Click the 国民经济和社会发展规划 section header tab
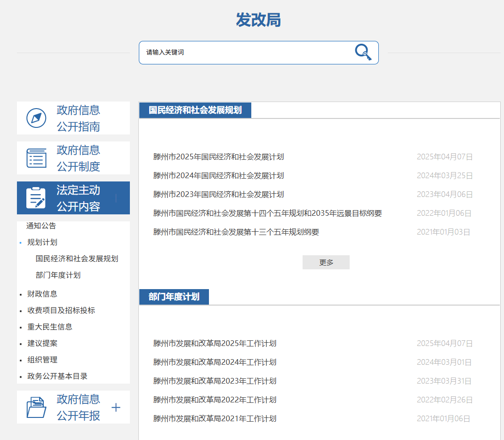This screenshot has width=504, height=440. click(x=195, y=110)
